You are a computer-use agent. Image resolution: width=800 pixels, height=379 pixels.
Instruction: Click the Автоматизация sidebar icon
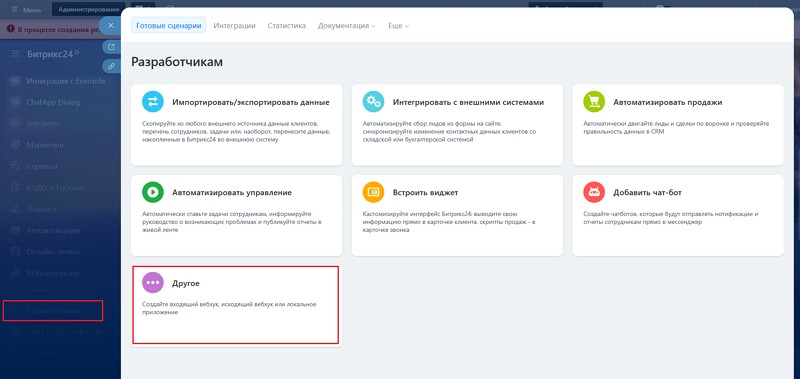pyautogui.click(x=16, y=231)
